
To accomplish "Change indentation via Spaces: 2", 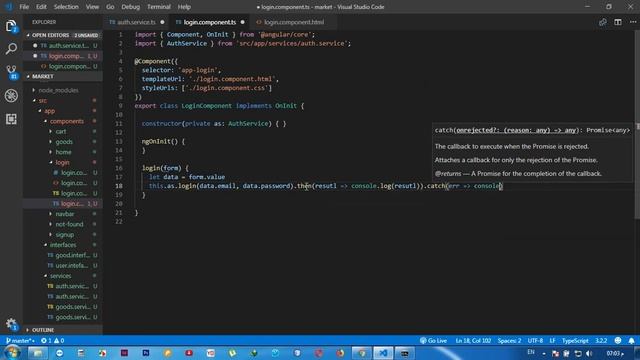I will coord(509,340).
